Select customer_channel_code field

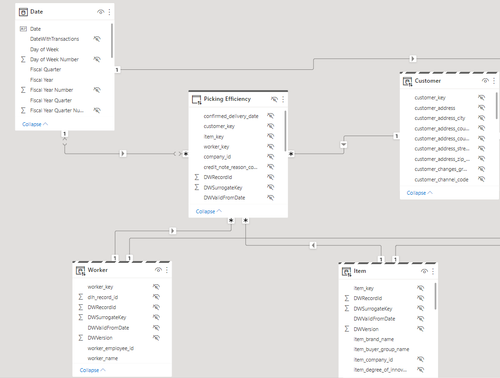441,180
